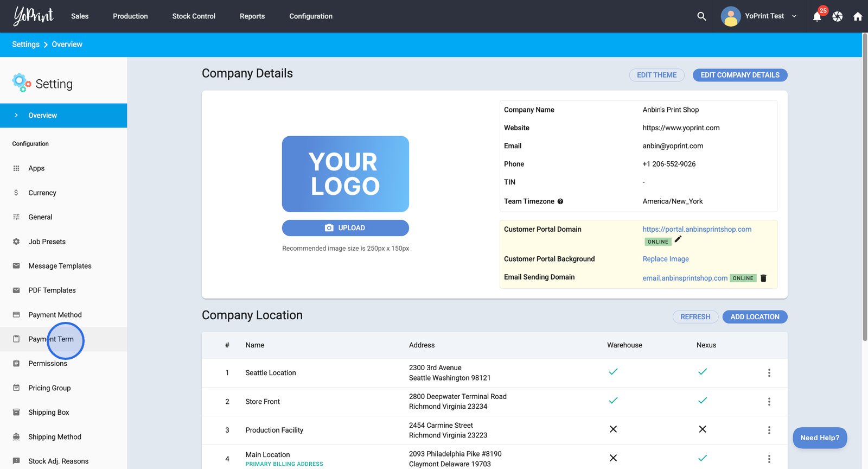Click the search magnifier icon
Screen dimensions: 868x469
701,16
